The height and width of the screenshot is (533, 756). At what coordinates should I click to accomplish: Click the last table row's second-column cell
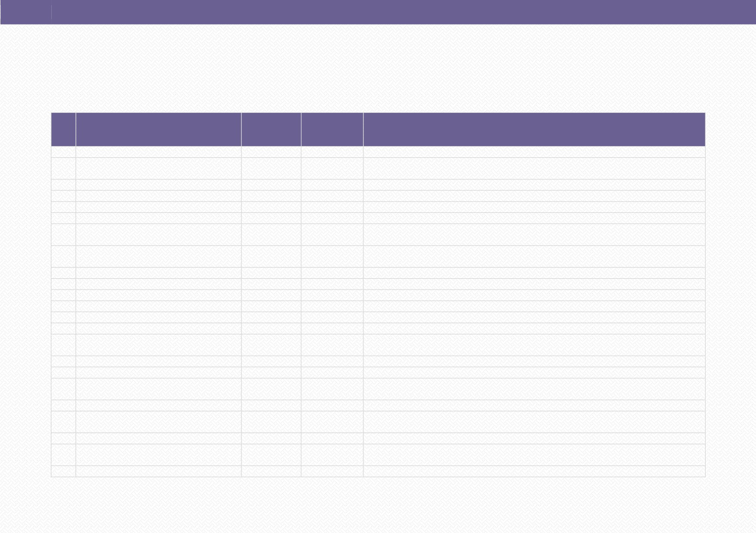(158, 471)
